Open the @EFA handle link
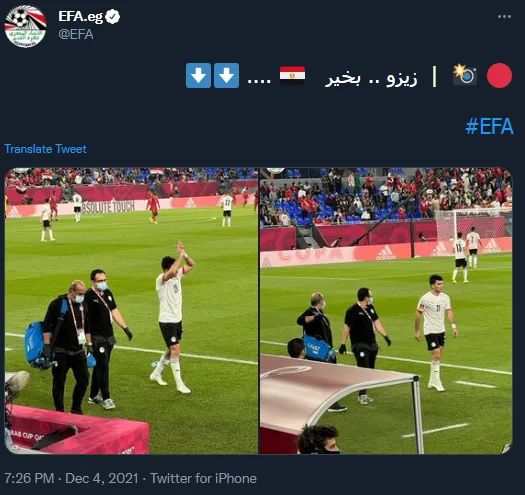This screenshot has width=525, height=495. [76, 34]
